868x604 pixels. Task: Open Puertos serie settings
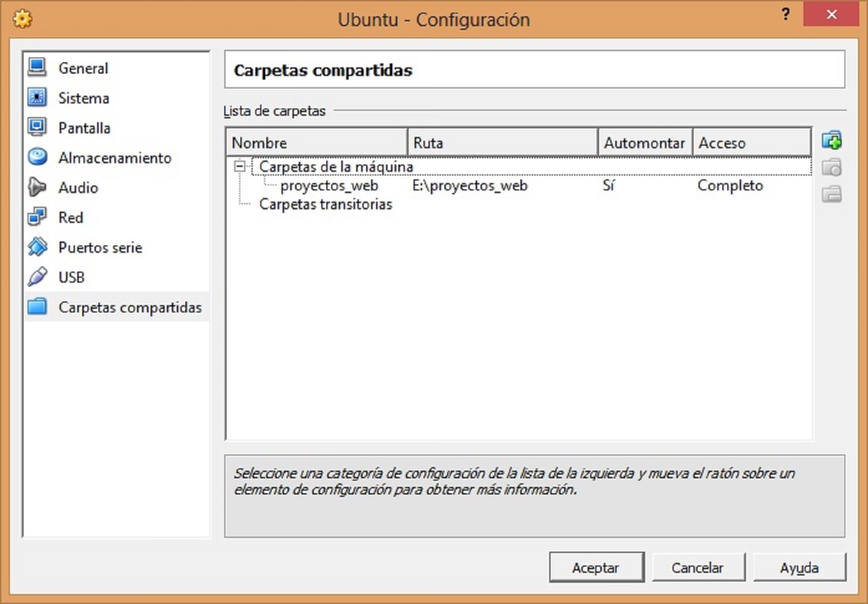[100, 247]
